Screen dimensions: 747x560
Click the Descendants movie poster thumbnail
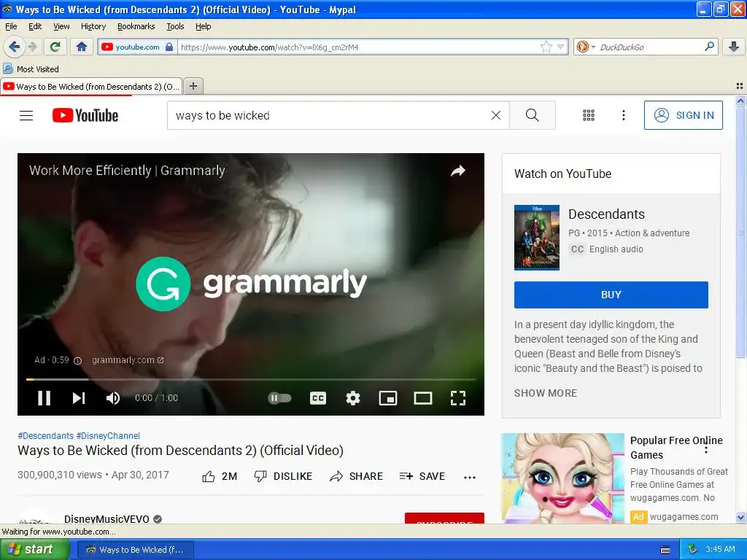pos(536,237)
